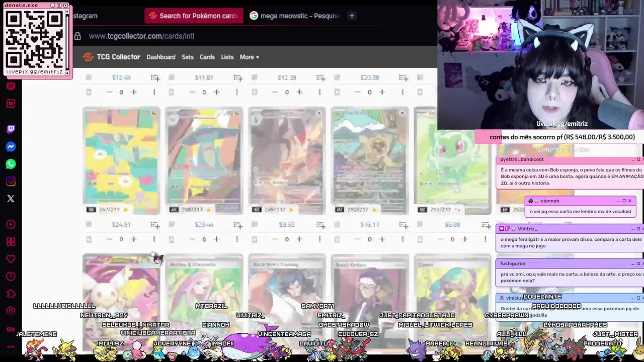Viewport: 644px width, 362px height.
Task: Click the tcgcollector.com address bar
Action: coord(141,36)
